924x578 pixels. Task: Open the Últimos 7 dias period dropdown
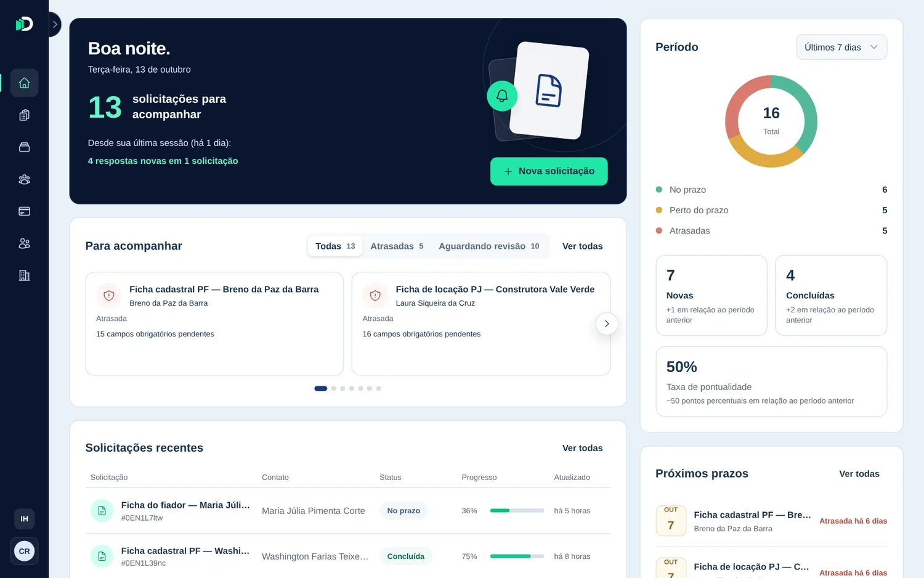[x=841, y=47]
